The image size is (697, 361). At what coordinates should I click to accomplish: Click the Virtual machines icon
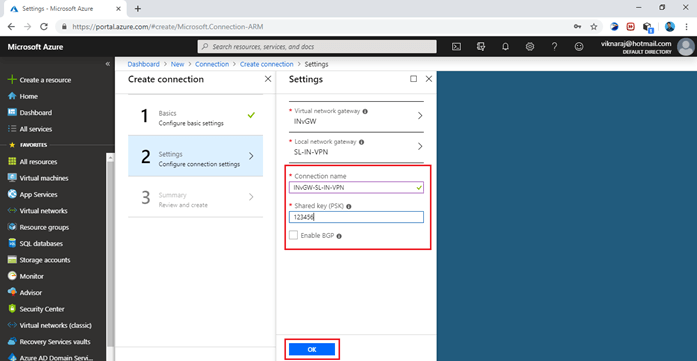pos(12,178)
